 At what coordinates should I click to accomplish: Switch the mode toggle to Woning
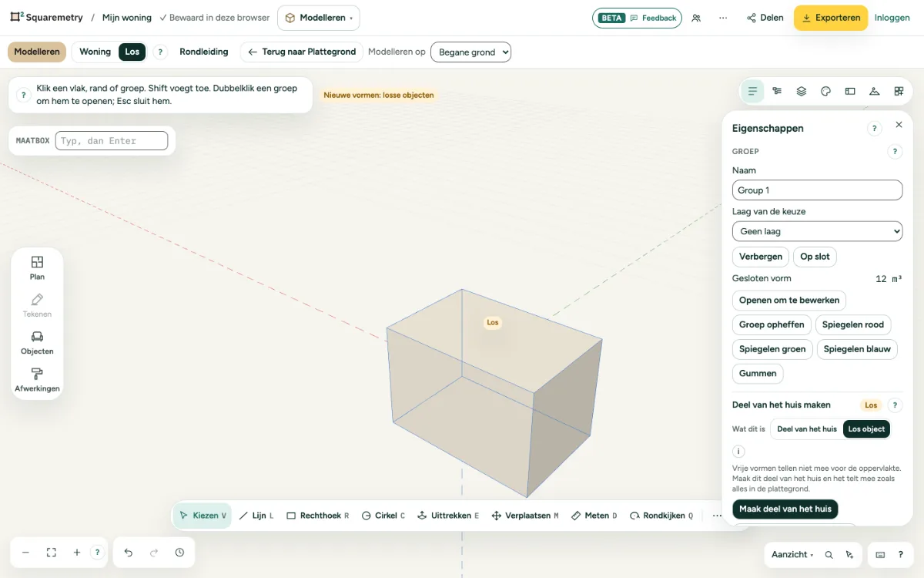(x=95, y=52)
